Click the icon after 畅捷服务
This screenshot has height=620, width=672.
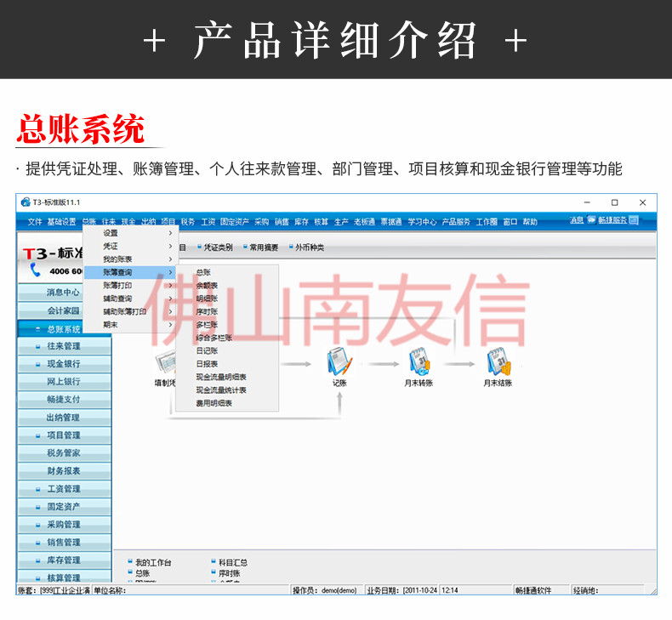point(634,220)
